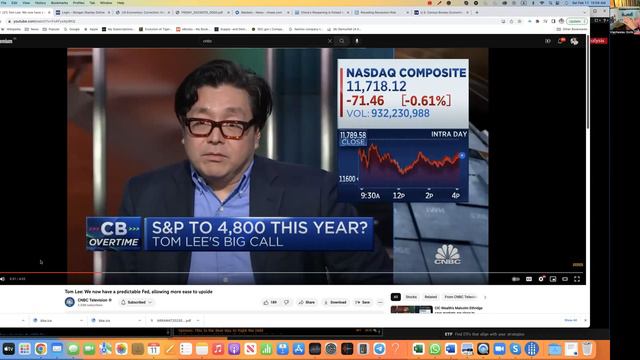Click the video title about predictable Fed
The width and height of the screenshot is (640, 360).
138,291
